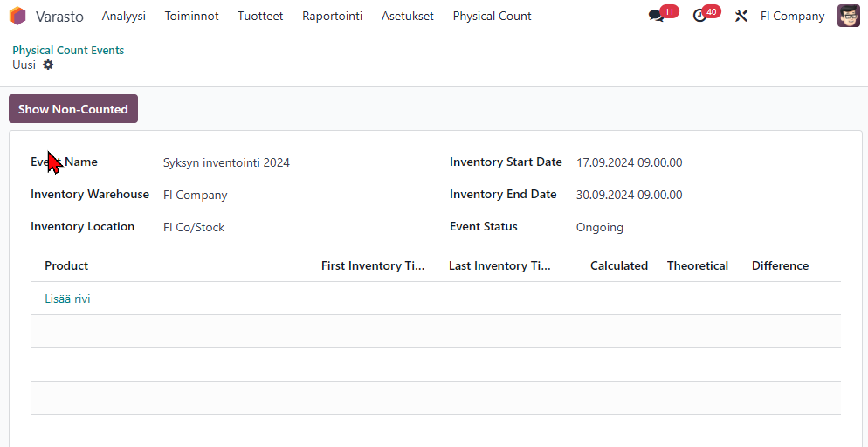Click the Varasto app logo icon
The height and width of the screenshot is (447, 868).
point(17,16)
